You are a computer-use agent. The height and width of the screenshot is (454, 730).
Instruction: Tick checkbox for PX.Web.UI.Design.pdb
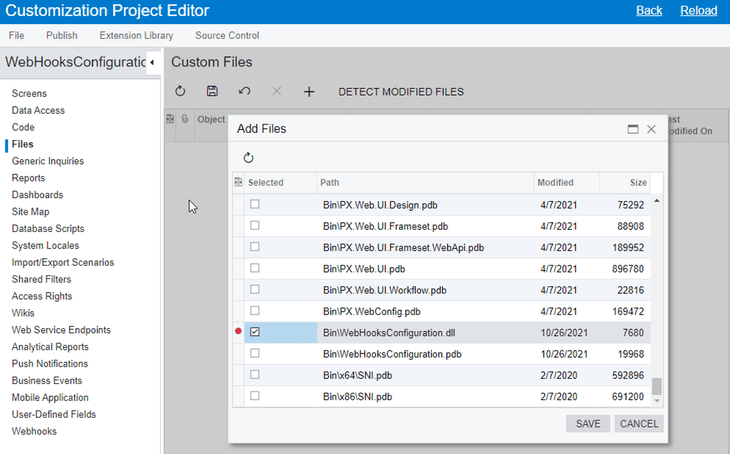tap(255, 204)
